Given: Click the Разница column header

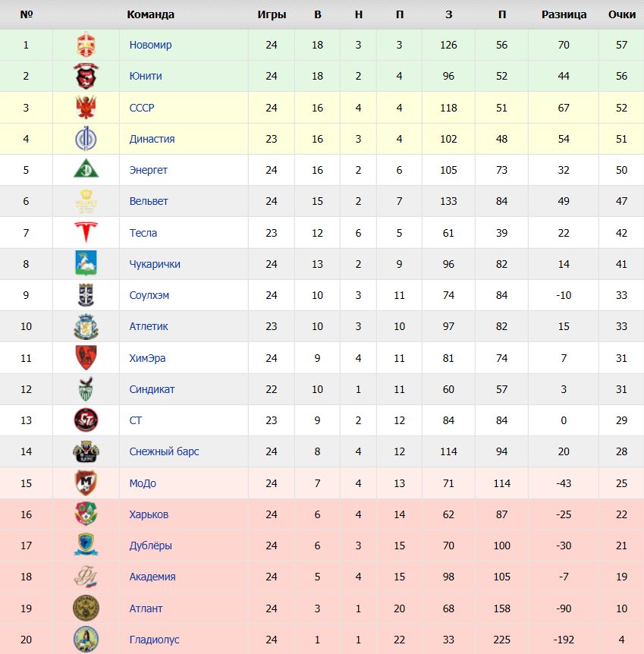Looking at the screenshot, I should point(564,14).
